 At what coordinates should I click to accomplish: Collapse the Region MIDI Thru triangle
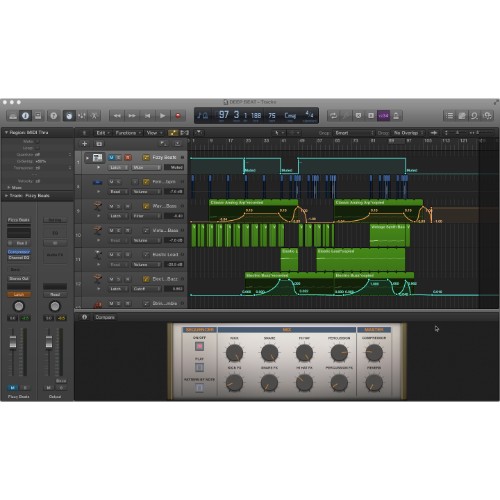(6, 133)
